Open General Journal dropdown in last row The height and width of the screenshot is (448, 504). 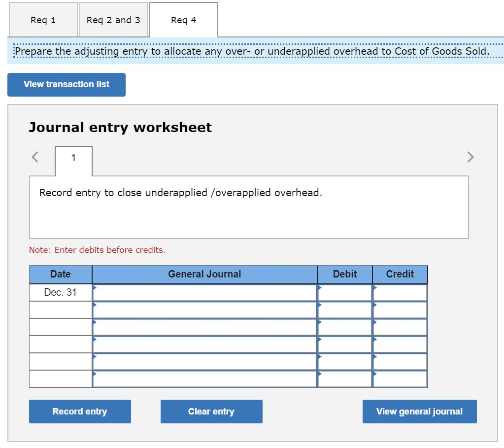tap(205, 379)
